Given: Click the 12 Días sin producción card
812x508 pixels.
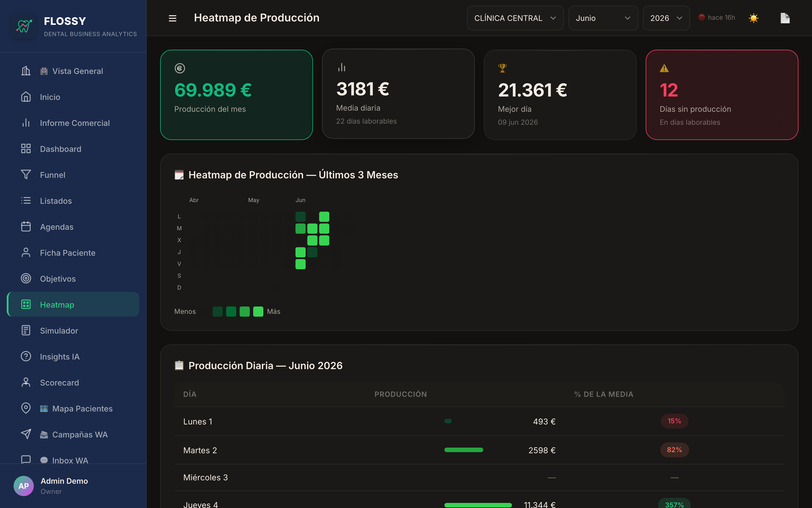Looking at the screenshot, I should coord(721,95).
